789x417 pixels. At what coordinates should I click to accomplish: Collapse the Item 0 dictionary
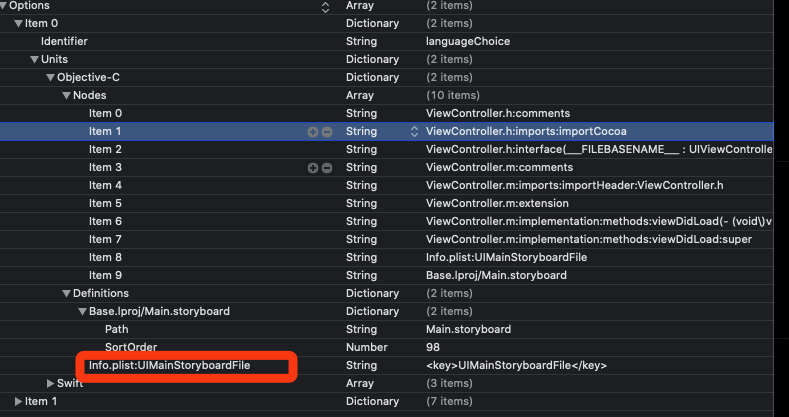pyautogui.click(x=19, y=24)
